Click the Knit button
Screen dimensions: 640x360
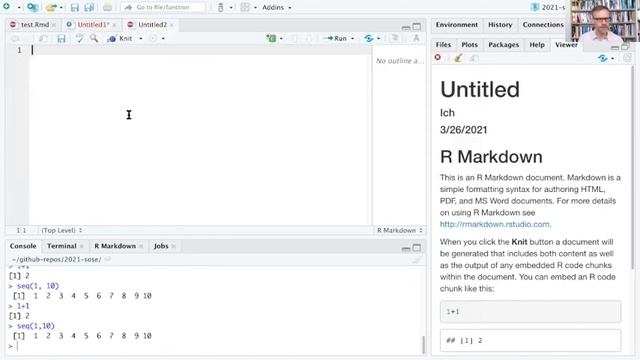[x=120, y=38]
